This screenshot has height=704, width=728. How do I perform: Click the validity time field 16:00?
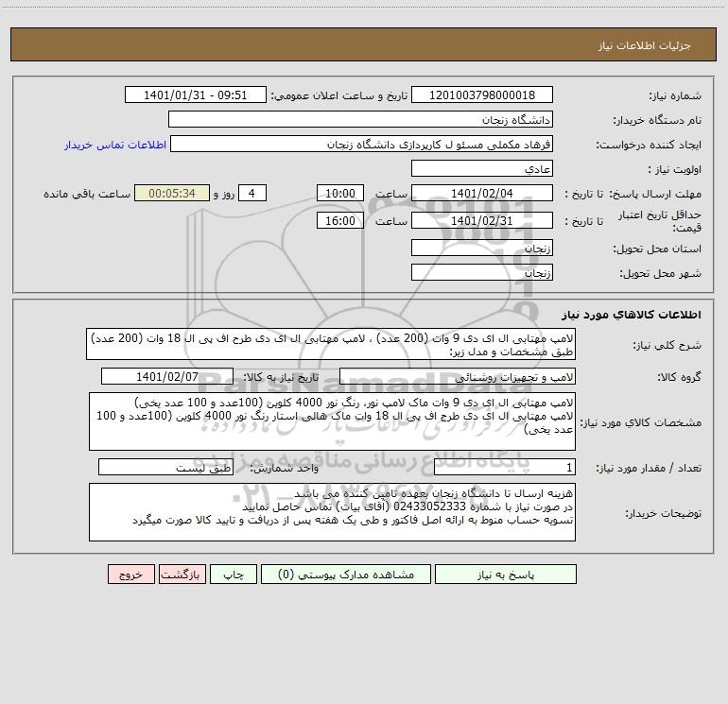(x=340, y=220)
